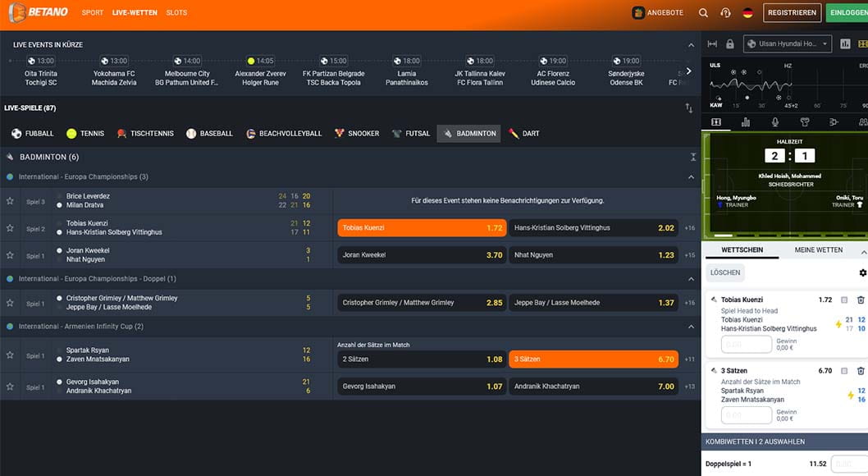This screenshot has height=476, width=868.
Task: Click the customer support headset icon
Action: click(725, 13)
